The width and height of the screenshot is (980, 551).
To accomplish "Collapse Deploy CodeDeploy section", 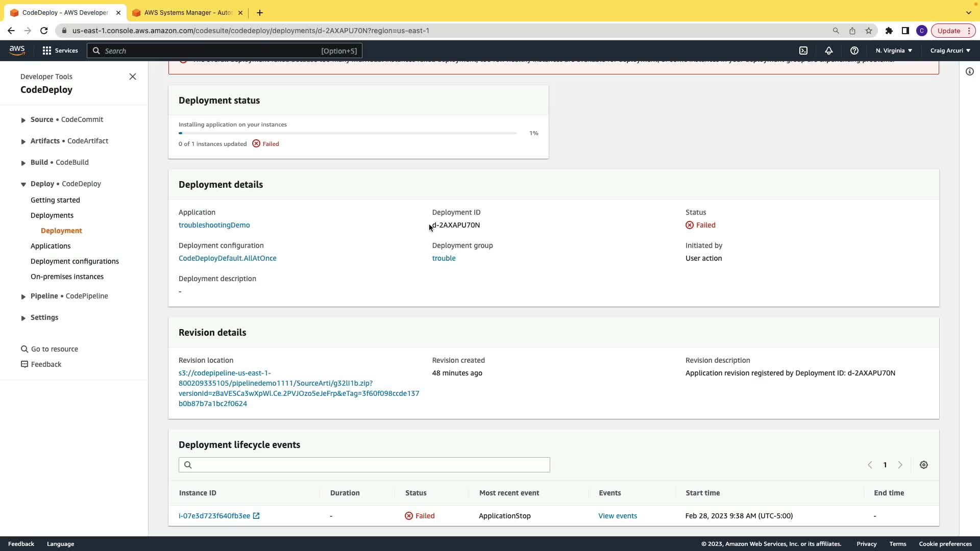I will click(23, 184).
